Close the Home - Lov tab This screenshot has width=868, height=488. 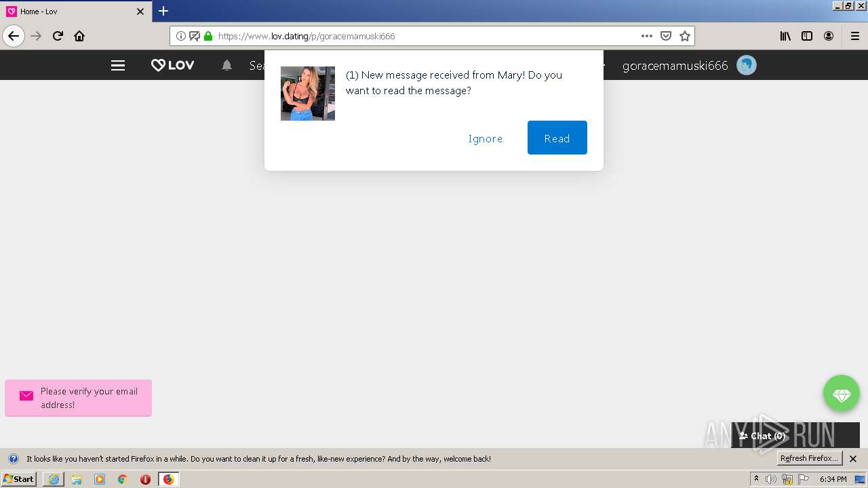(x=140, y=12)
